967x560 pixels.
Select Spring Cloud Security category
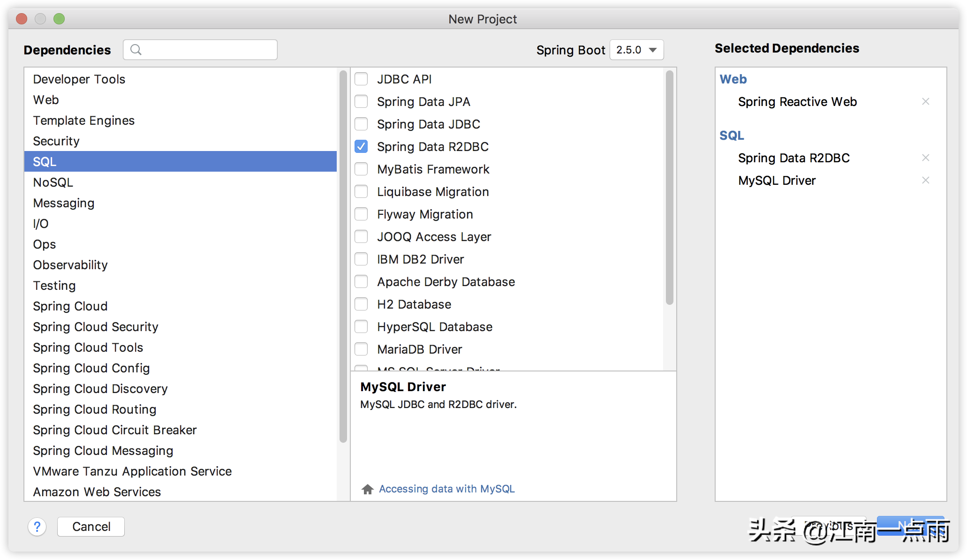coord(181,326)
